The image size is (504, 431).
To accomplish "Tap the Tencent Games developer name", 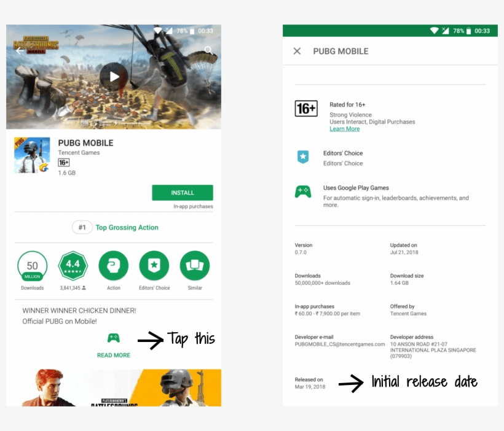I will [x=79, y=152].
